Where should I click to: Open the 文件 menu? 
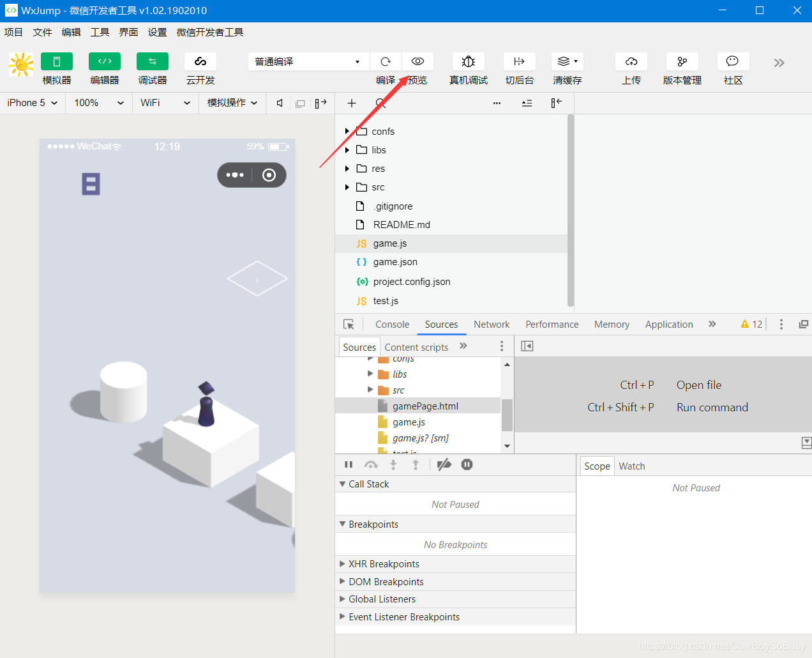pyautogui.click(x=42, y=33)
